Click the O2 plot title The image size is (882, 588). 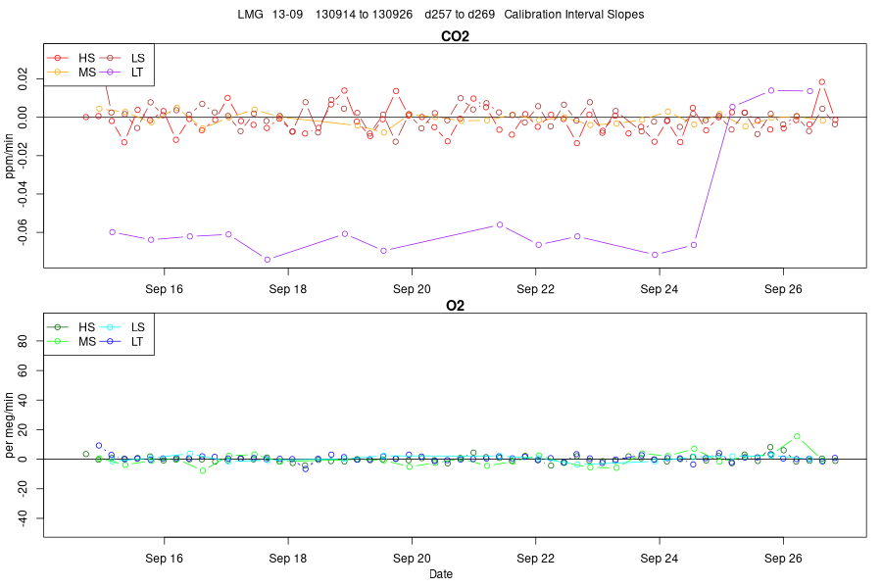[455, 306]
